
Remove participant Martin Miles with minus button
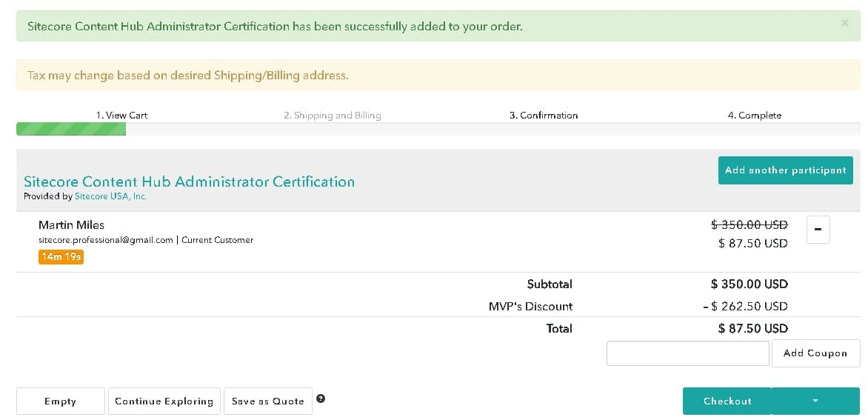click(x=818, y=230)
